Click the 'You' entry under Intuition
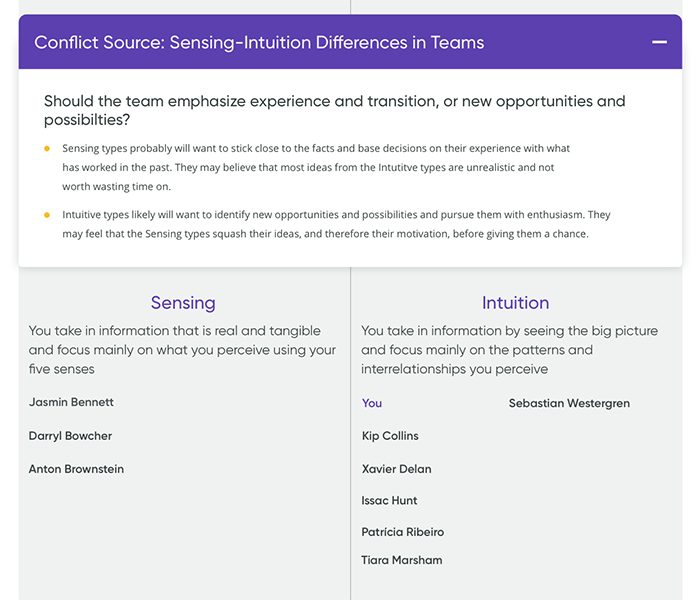Screen dimensions: 700x600 (x=372, y=403)
